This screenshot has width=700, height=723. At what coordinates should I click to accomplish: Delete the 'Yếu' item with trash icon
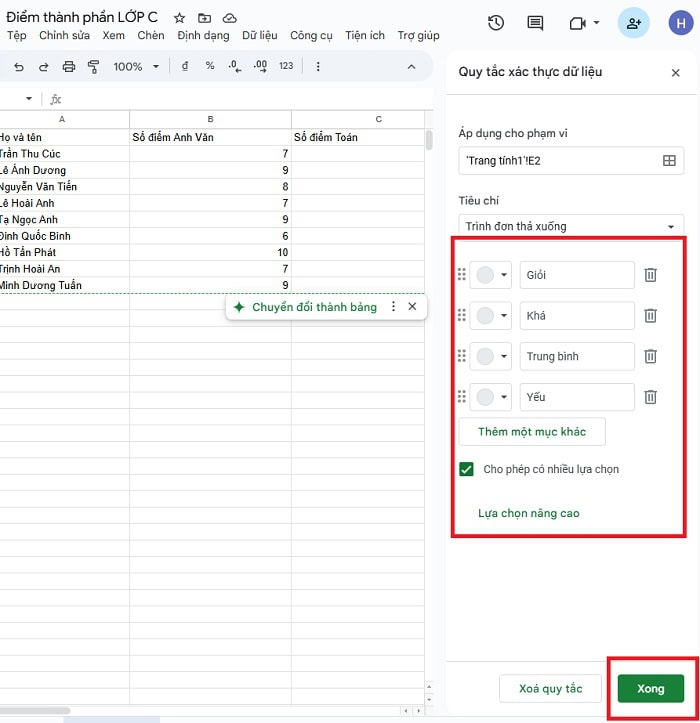(650, 397)
